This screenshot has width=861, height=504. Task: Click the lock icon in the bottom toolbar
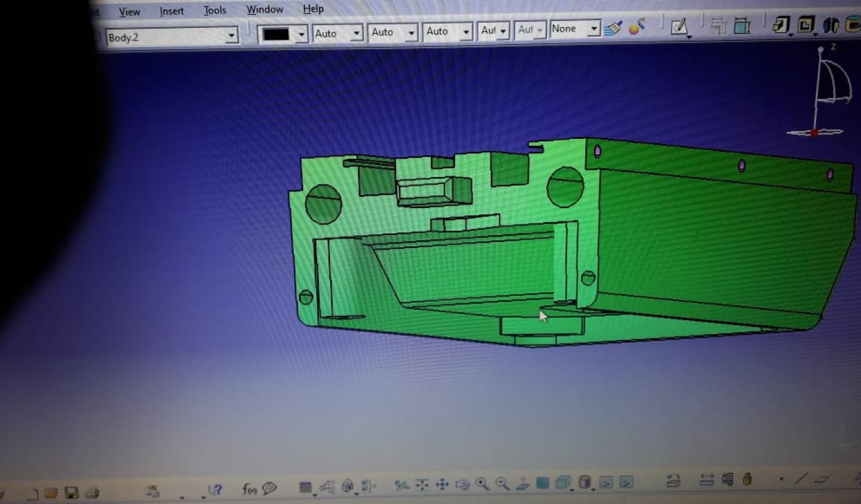pos(348,486)
